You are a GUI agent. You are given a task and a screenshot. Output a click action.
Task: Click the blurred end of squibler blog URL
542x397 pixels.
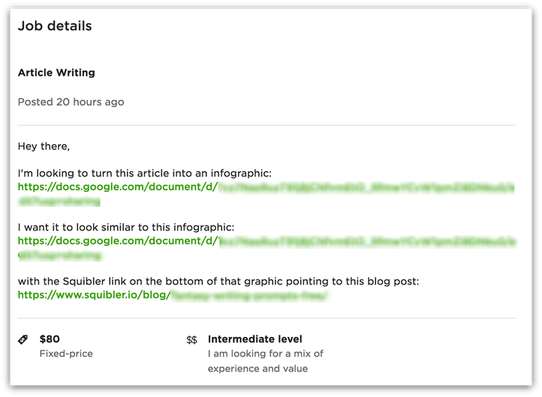[249, 295]
